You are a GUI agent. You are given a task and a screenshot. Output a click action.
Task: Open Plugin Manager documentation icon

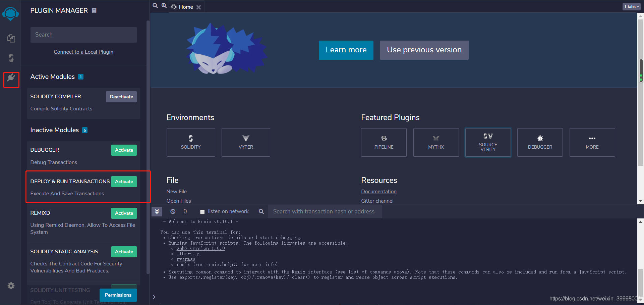point(94,10)
